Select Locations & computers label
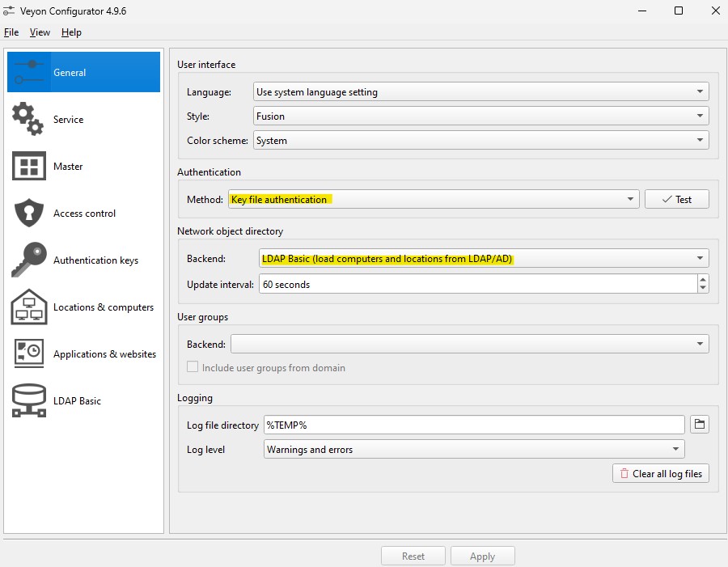The image size is (728, 567). [103, 307]
